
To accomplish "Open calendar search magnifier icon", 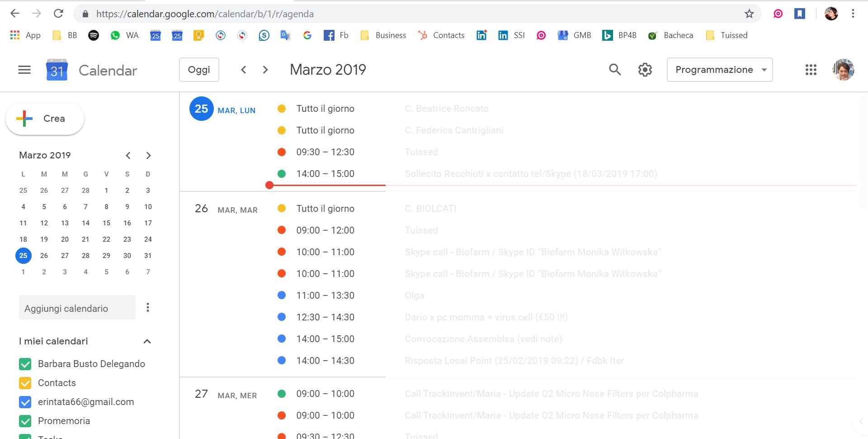I will tap(615, 69).
